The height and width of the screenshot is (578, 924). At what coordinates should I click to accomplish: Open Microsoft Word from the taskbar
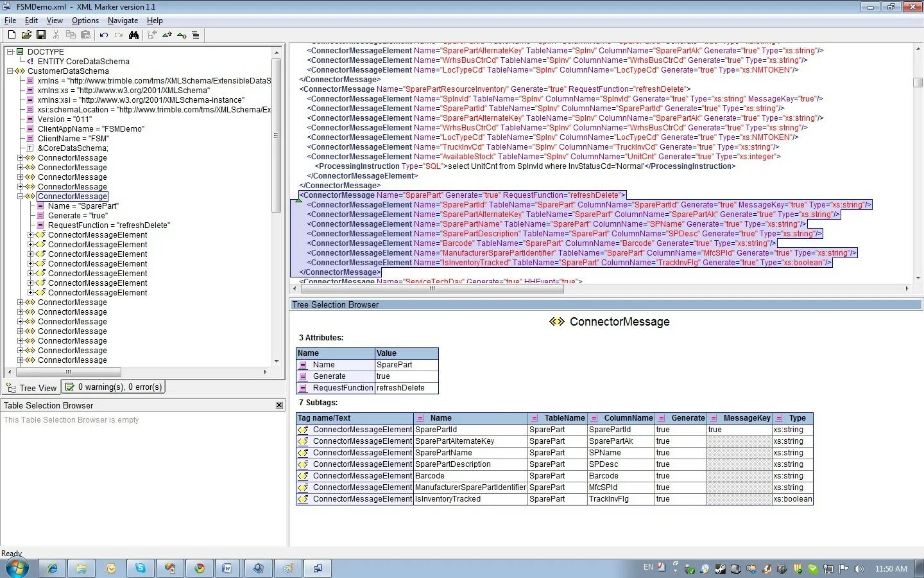click(x=227, y=568)
